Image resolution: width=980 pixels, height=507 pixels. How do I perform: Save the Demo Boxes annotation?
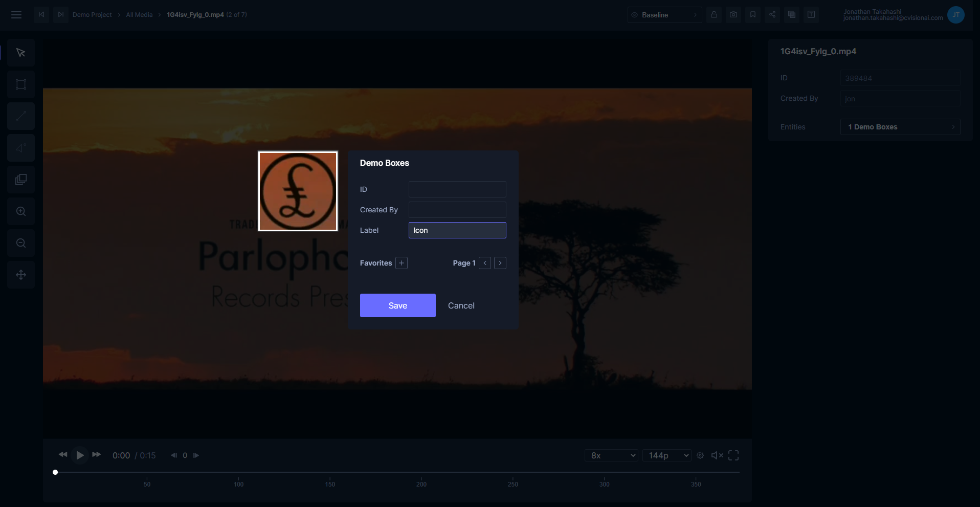pos(397,305)
